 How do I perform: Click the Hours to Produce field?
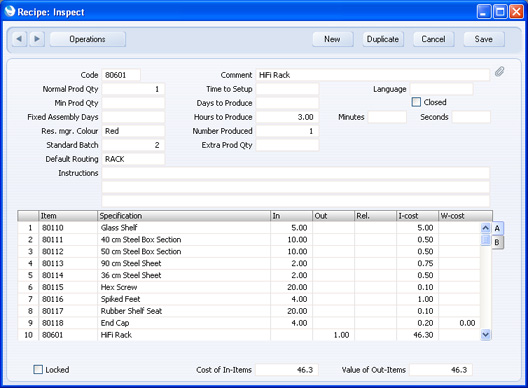point(287,117)
